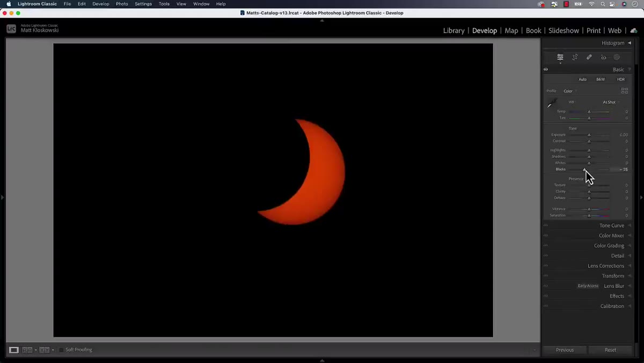Toggle the Color Mixer panel switch
This screenshot has height=363, width=644.
pos(546,236)
